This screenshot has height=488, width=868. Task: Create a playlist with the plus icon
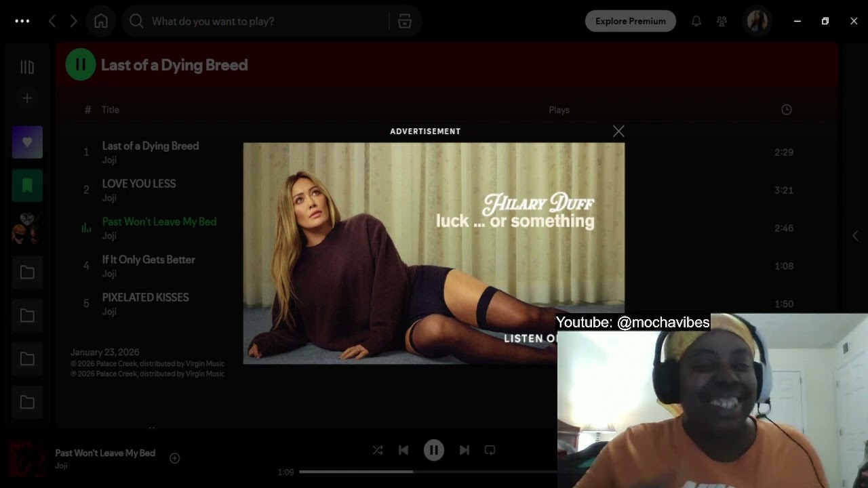(x=27, y=98)
